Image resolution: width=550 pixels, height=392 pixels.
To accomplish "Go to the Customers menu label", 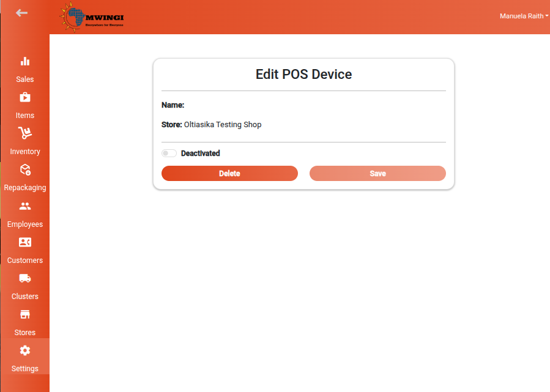I will point(25,260).
